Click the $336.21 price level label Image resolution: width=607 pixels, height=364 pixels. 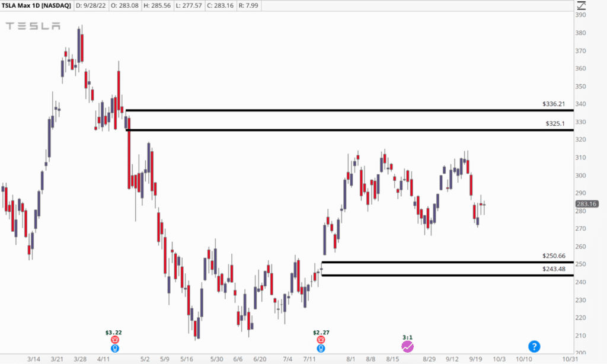[x=554, y=104]
